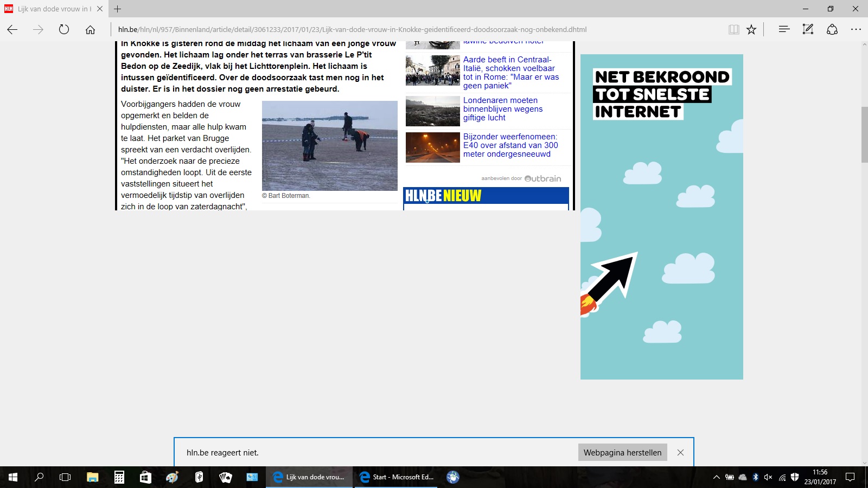Click Webpagina herstellen button
The height and width of the screenshot is (488, 868).
(622, 452)
